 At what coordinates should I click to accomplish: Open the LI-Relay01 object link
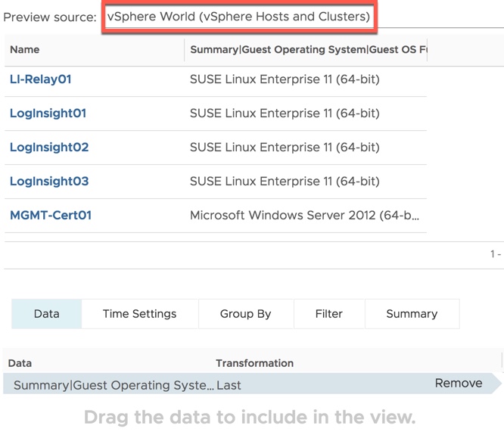pos(41,79)
